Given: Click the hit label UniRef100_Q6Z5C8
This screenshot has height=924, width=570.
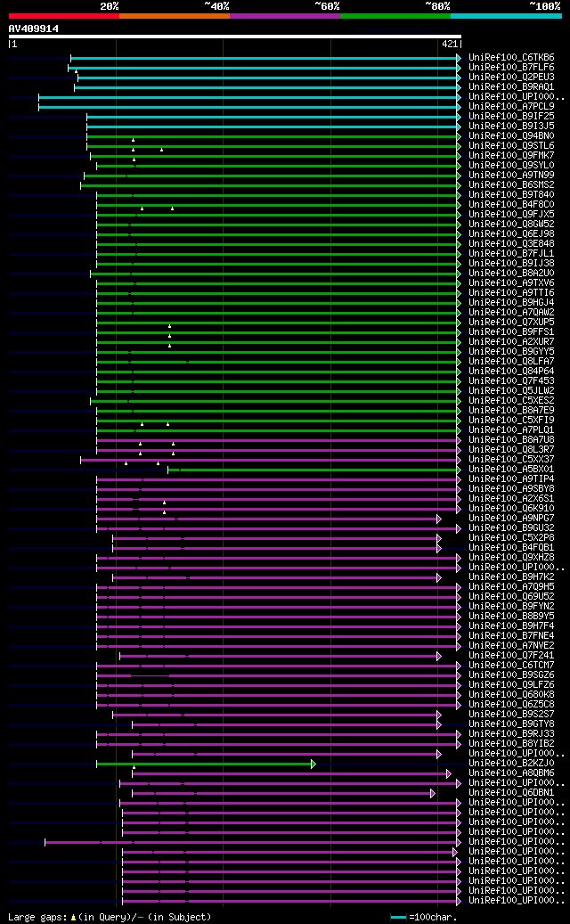Looking at the screenshot, I should (x=511, y=705).
